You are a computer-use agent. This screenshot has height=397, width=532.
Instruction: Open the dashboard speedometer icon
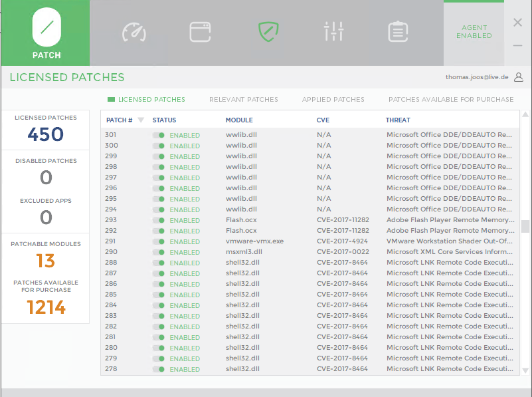(133, 31)
